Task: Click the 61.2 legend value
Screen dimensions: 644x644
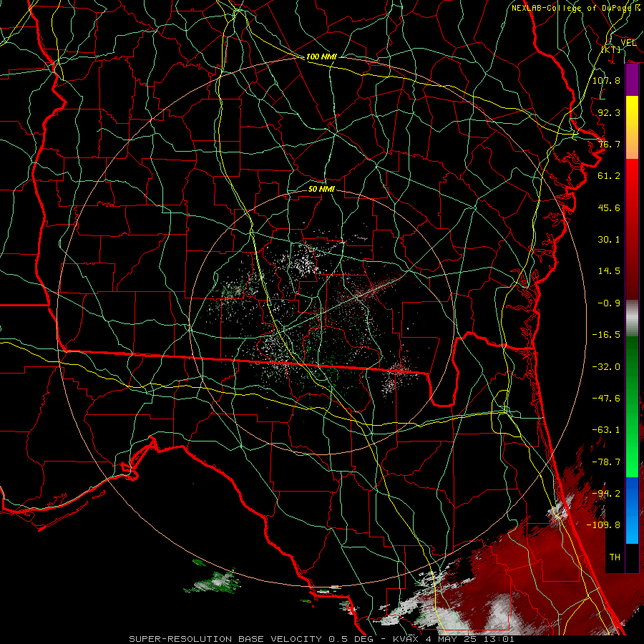Action: 609,176
